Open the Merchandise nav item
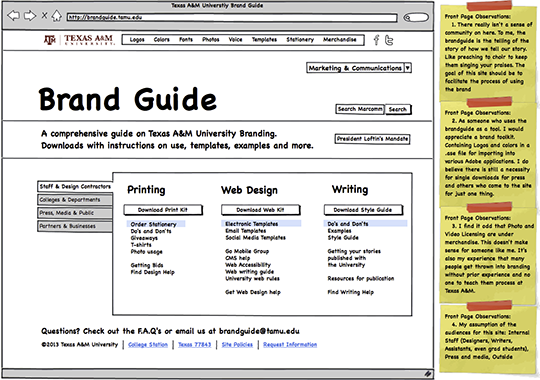The image size is (540, 380). [x=340, y=40]
